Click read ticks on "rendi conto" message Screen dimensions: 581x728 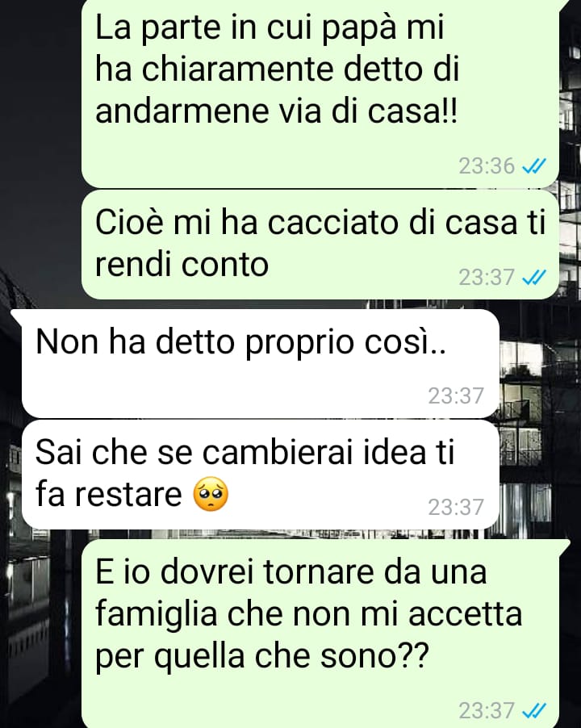[534, 277]
